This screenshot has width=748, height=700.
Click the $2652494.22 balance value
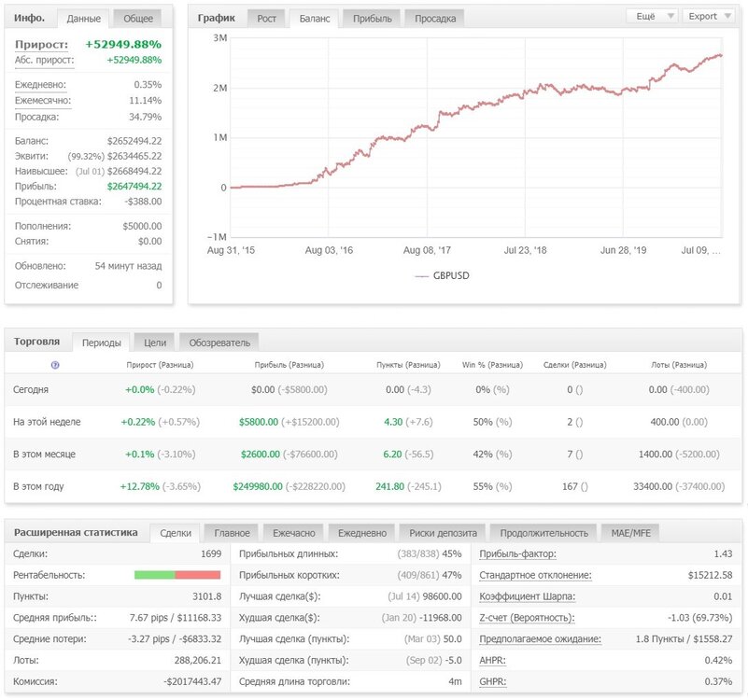click(134, 141)
